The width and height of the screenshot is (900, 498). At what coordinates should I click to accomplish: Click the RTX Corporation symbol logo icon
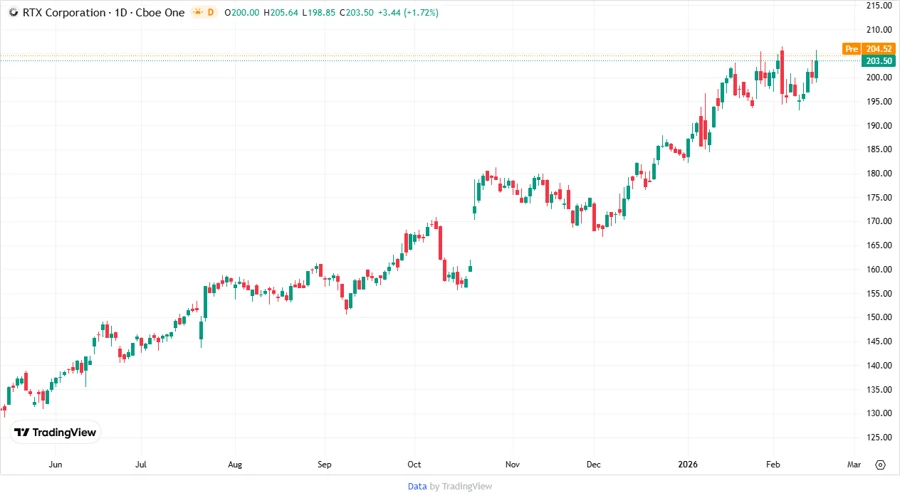pos(13,13)
